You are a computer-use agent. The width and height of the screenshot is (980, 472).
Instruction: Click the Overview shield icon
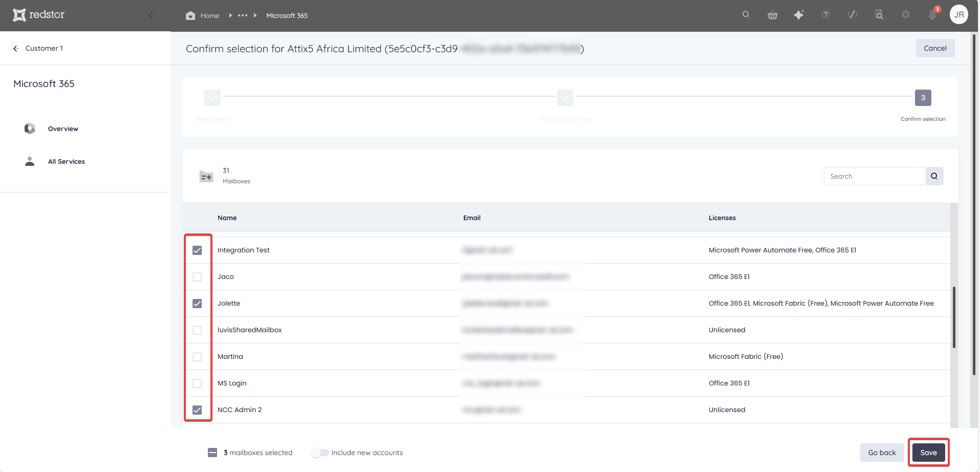click(x=30, y=128)
